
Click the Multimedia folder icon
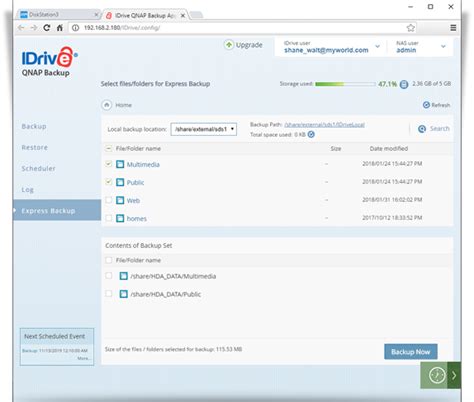coord(120,164)
